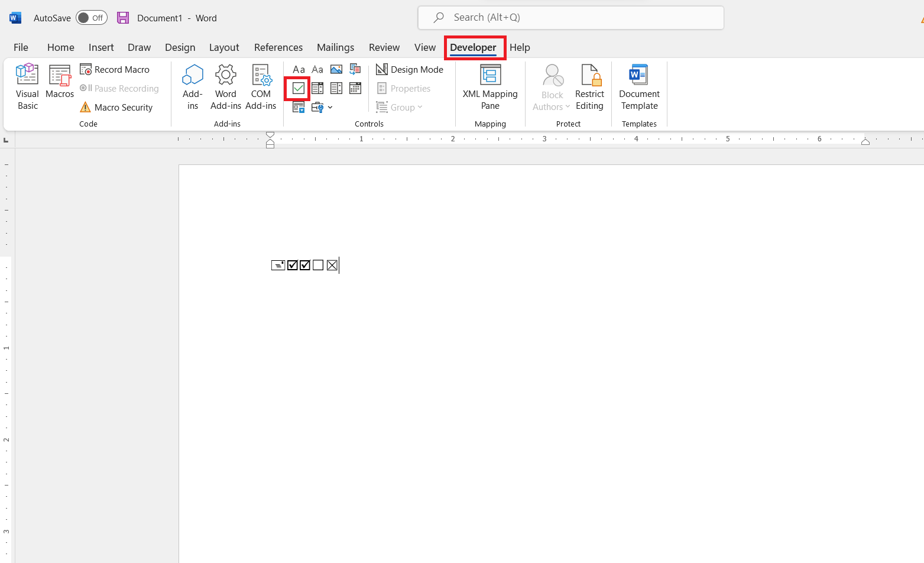Switch to the Layout tab

[224, 47]
